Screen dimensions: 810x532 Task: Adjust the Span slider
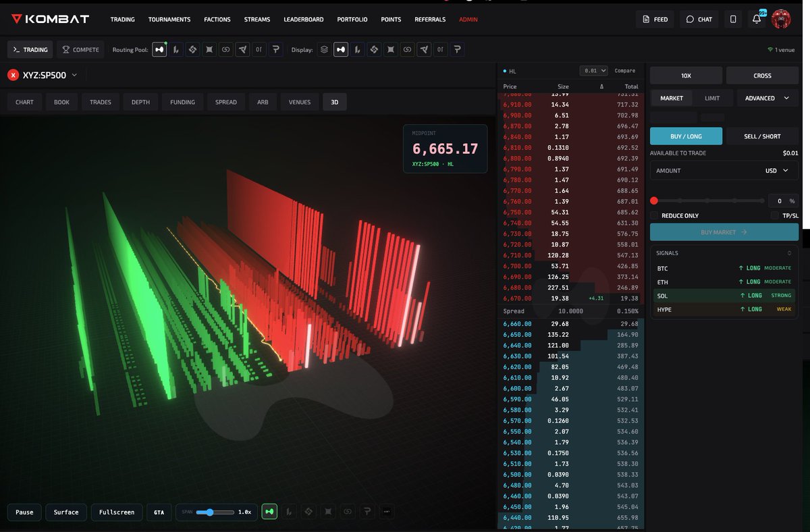215,512
